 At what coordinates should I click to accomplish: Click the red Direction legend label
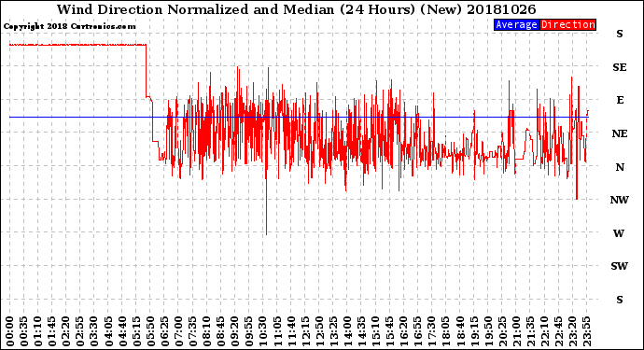567,24
